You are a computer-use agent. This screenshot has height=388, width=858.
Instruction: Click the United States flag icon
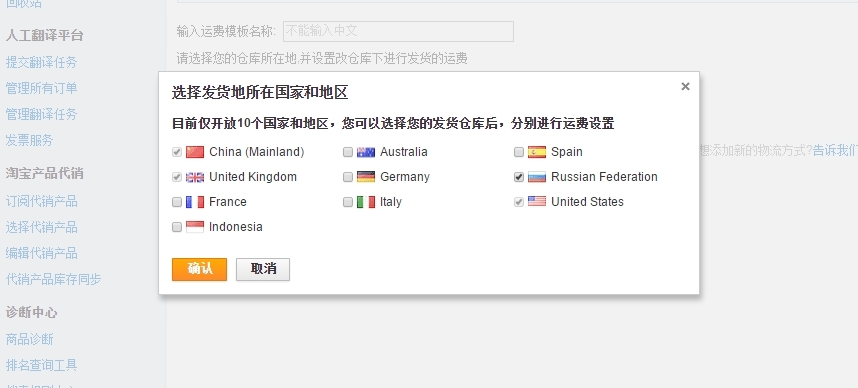pos(537,202)
